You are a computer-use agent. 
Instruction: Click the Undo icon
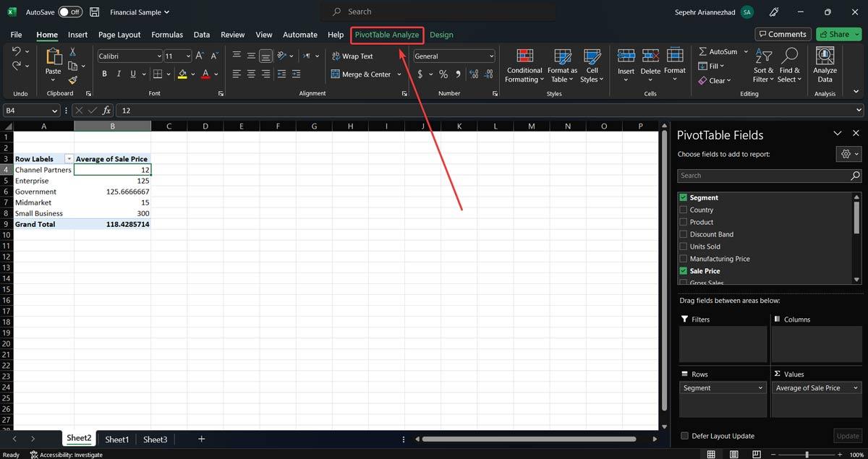tap(16, 51)
